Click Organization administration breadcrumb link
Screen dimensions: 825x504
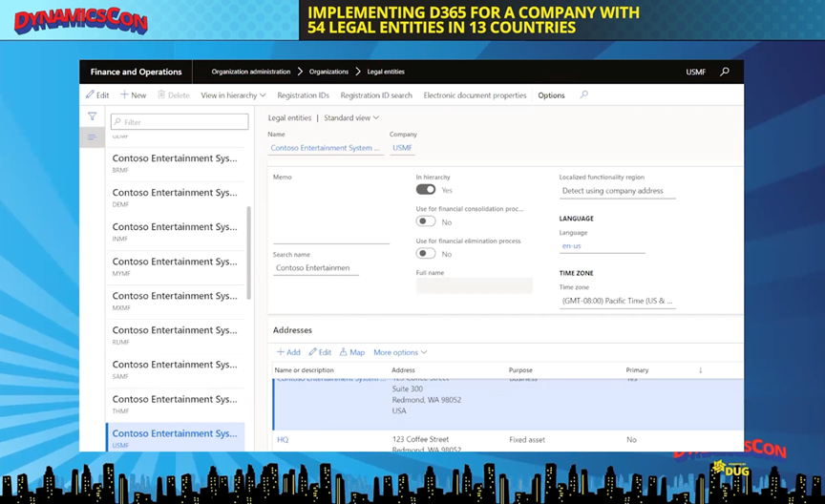250,72
